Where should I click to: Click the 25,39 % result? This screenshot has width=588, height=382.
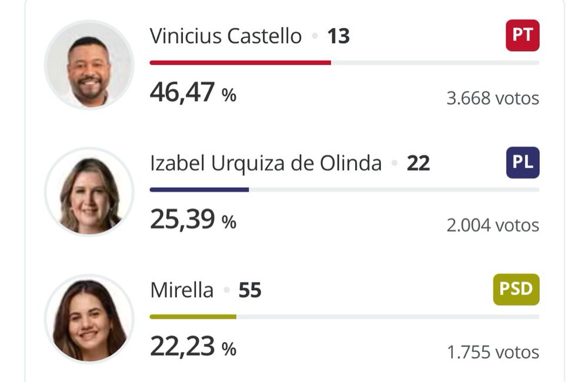point(193,220)
